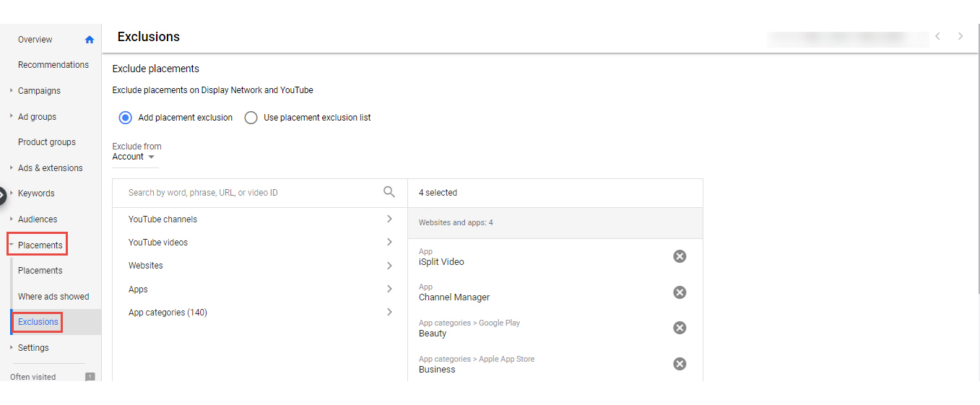Expand Ads & extensions in sidebar
The width and height of the screenshot is (980, 405).
tap(12, 167)
